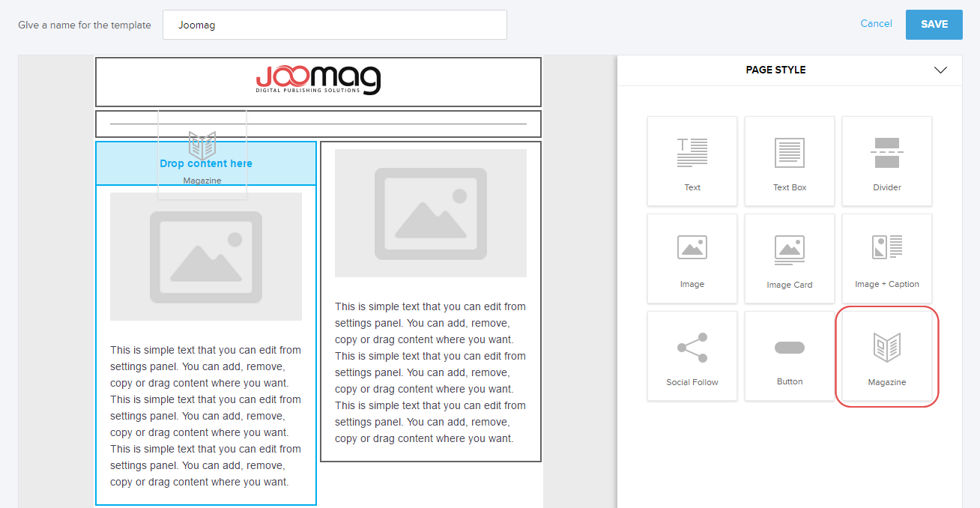Select the Text content block
980x508 pixels.
[692, 160]
